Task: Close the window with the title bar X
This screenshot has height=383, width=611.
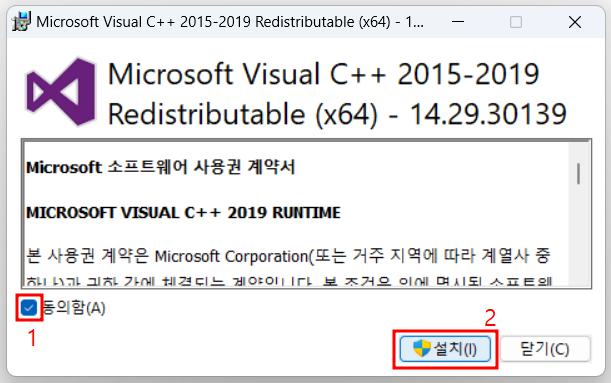Action: pyautogui.click(x=575, y=22)
